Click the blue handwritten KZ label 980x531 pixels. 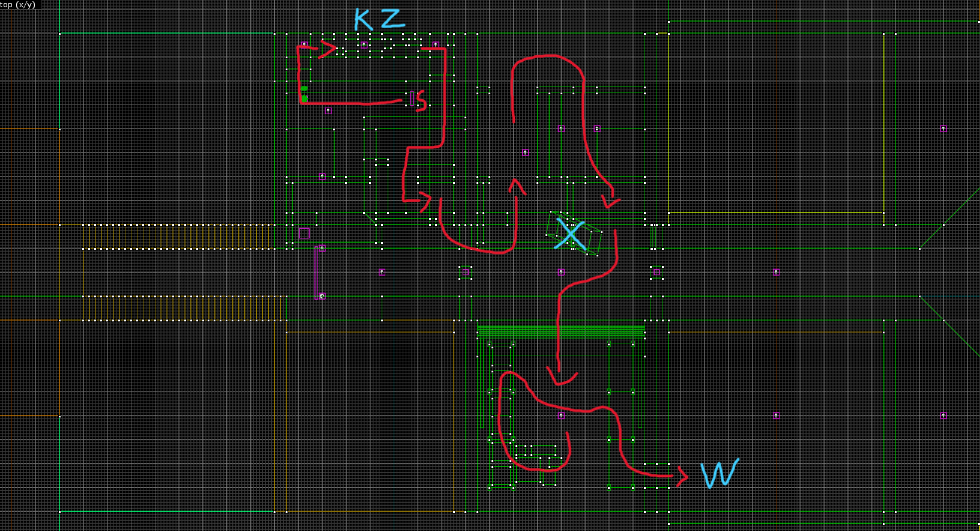pos(379,19)
